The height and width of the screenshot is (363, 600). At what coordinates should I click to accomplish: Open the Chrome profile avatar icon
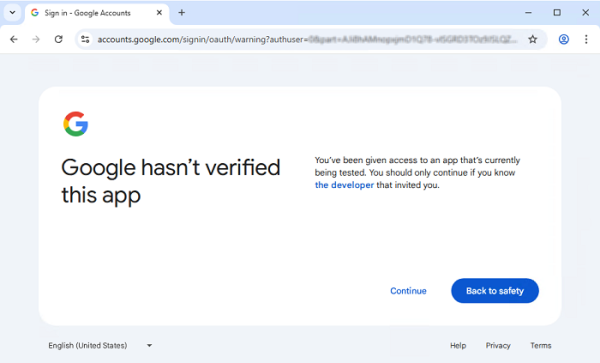pos(564,39)
